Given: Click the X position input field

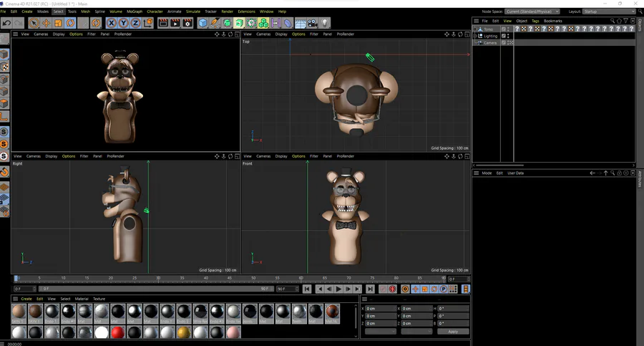Looking at the screenshot, I should [x=381, y=308].
